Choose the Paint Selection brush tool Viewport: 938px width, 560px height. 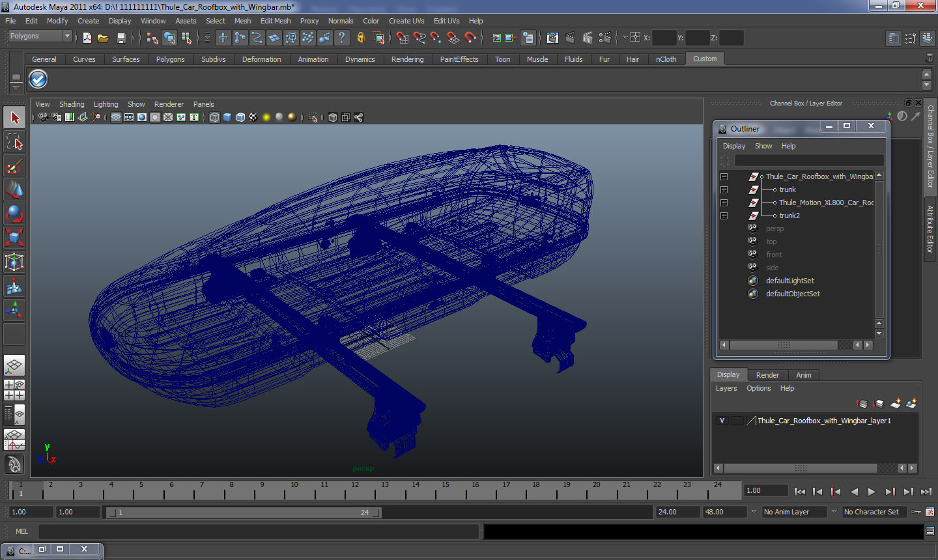pyautogui.click(x=14, y=166)
